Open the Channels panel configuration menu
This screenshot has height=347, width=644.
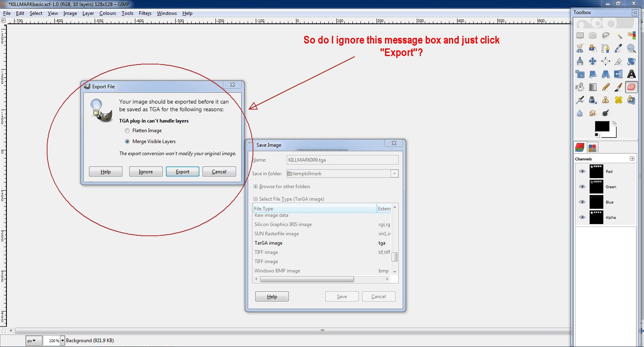pos(632,159)
